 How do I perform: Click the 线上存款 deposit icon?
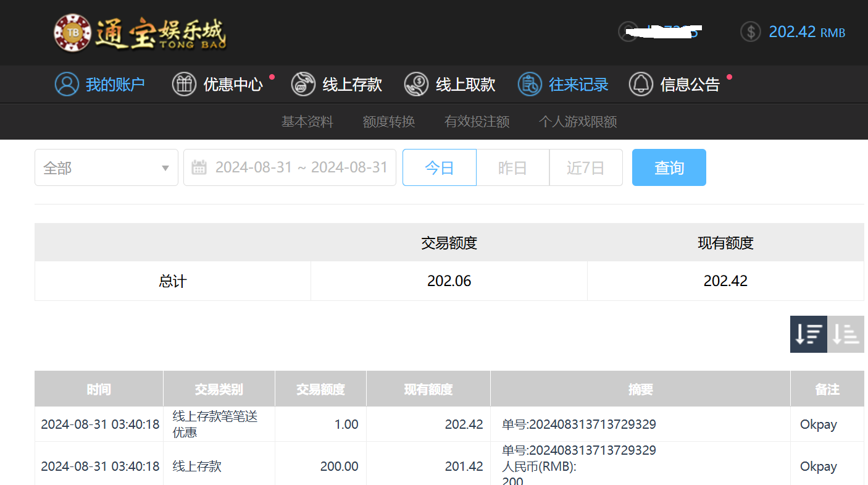pos(303,84)
